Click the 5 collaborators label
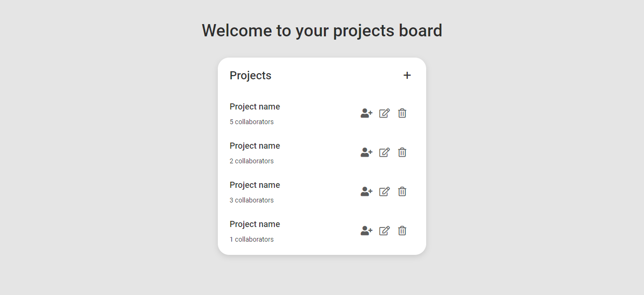 [251, 122]
